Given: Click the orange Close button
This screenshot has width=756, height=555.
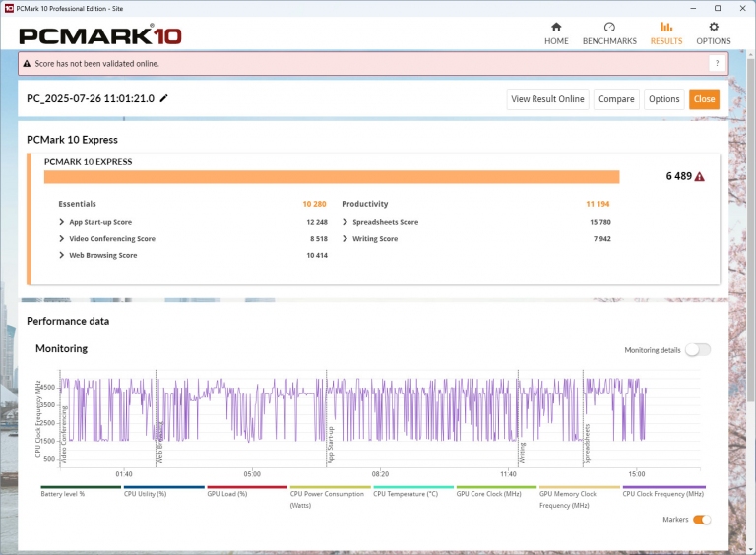Looking at the screenshot, I should point(704,99).
